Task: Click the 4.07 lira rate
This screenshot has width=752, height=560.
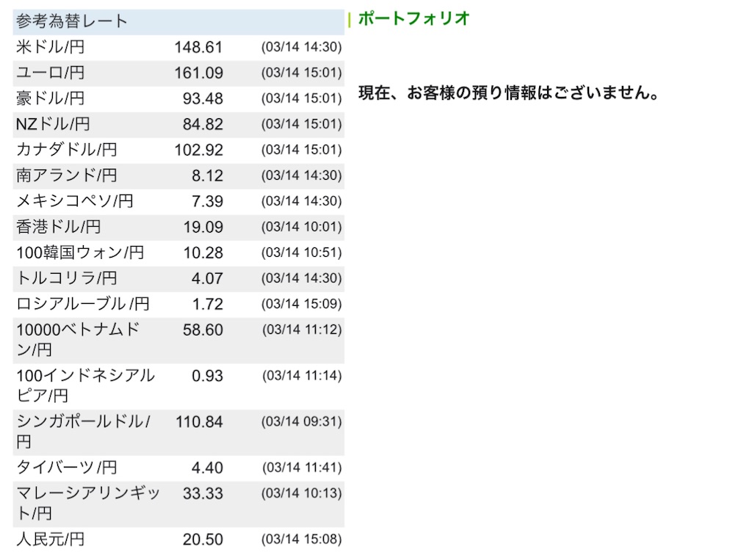Action: [207, 278]
